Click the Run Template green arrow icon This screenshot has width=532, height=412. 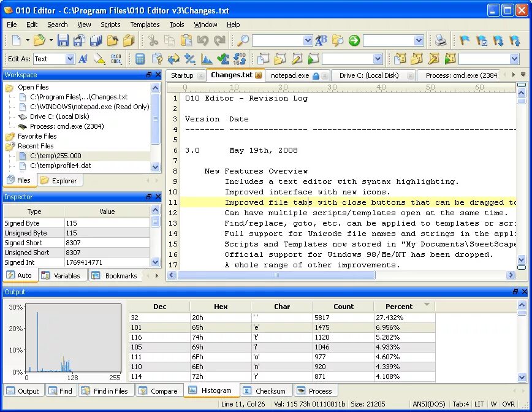[x=450, y=59]
